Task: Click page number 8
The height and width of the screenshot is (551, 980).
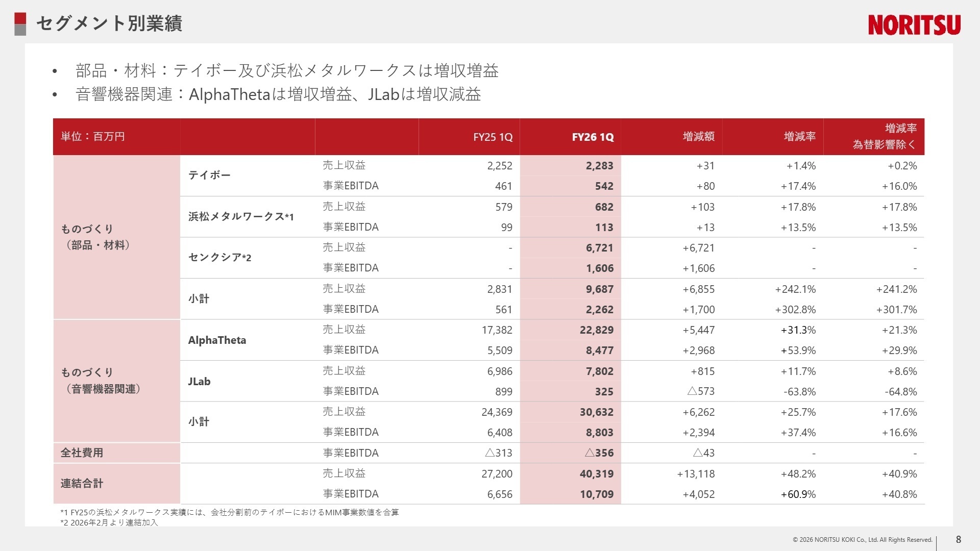Action: (x=959, y=540)
